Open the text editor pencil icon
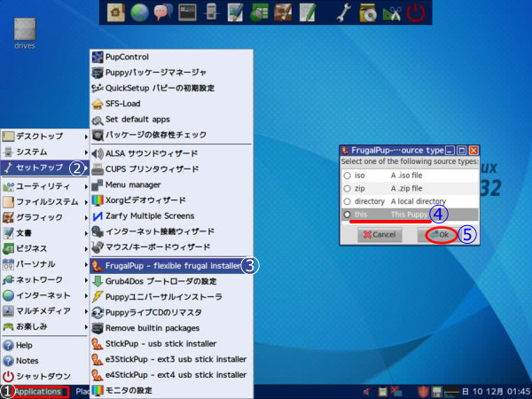Screen dimensions: 532x399 point(307,12)
